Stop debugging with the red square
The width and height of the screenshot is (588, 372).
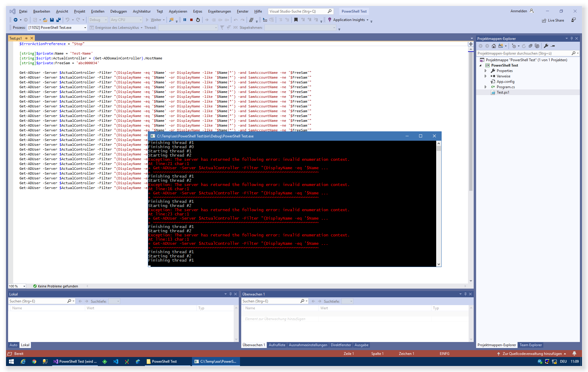tap(191, 20)
